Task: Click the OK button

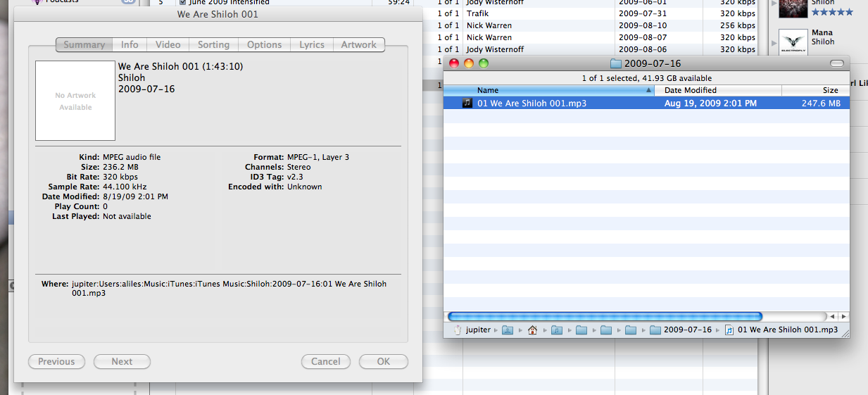Action: 383,361
